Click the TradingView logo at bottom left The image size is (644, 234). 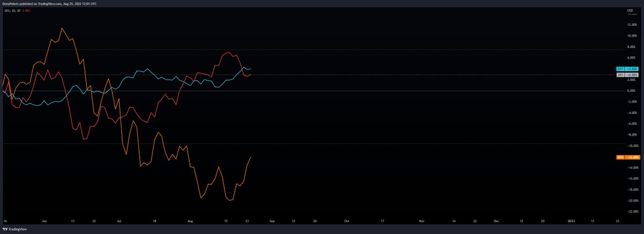click(x=14, y=229)
